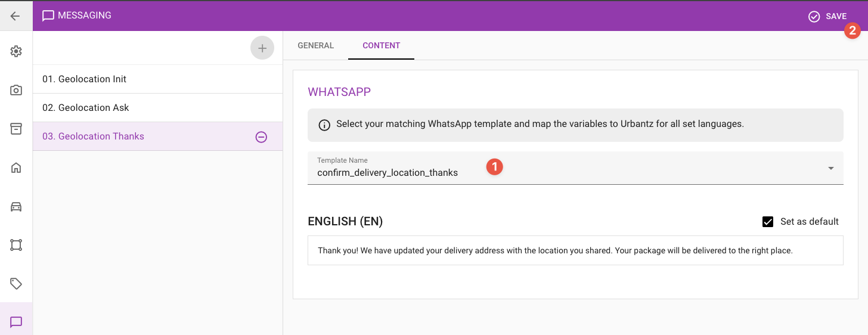Open the Template Name dropdown
868x335 pixels.
tap(575, 168)
